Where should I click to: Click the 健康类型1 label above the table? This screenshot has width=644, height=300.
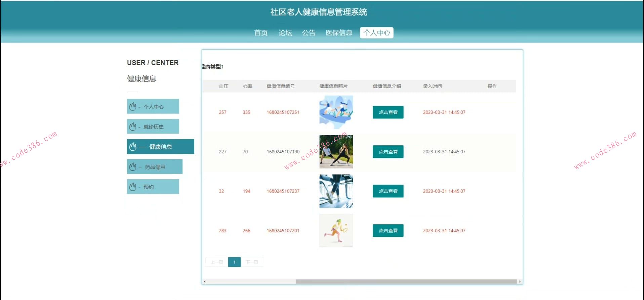tap(213, 66)
